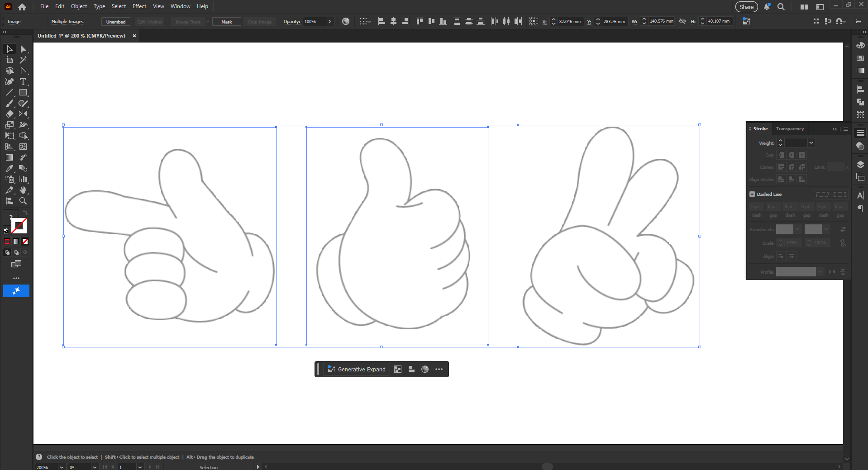
Task: Select the Selection tool arrow
Action: tap(10, 49)
